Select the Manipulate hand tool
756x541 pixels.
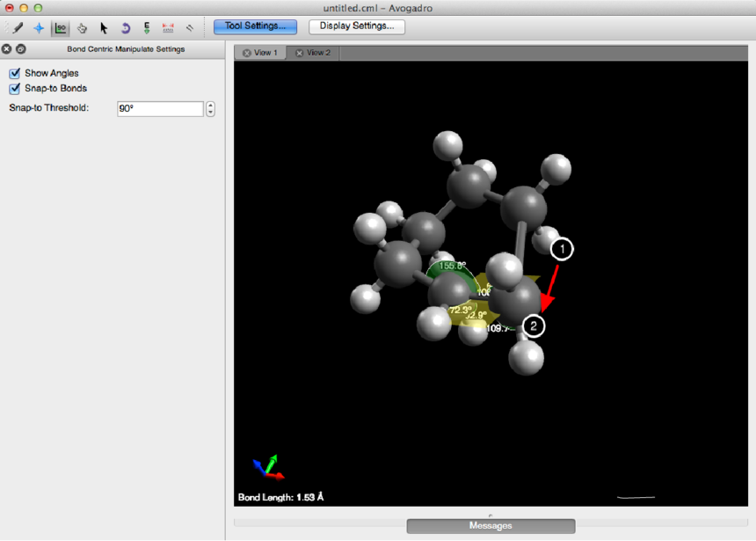(83, 27)
